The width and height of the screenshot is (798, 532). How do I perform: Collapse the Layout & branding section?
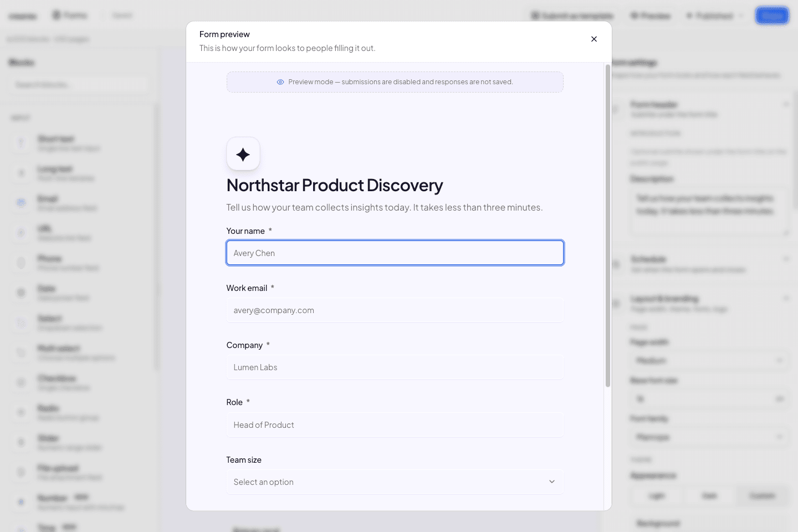[x=786, y=299]
